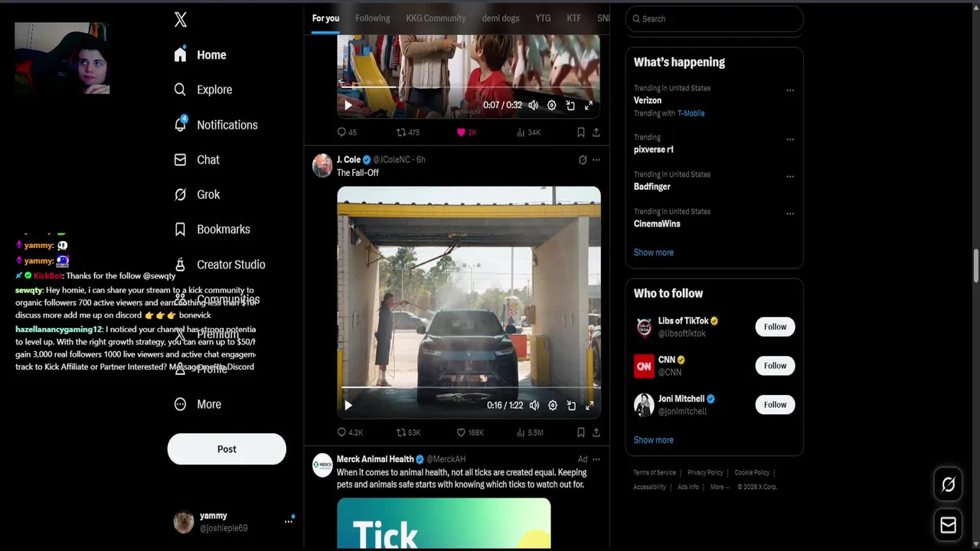Open the Grok floating button
Screen dimensions: 980x551
tap(948, 484)
